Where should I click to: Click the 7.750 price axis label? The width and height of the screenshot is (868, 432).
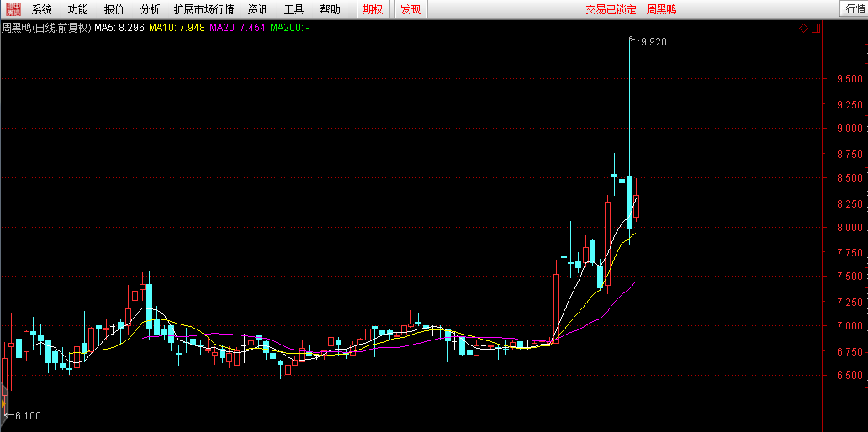[x=849, y=253]
